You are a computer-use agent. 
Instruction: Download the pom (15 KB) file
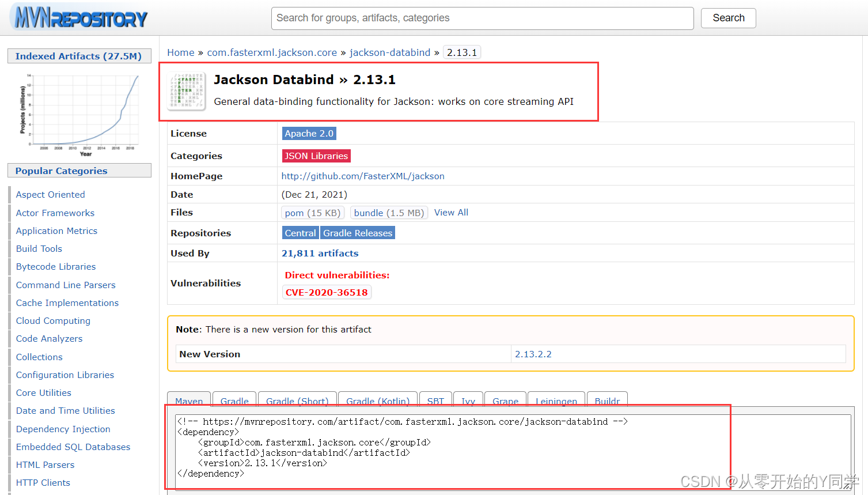point(313,213)
